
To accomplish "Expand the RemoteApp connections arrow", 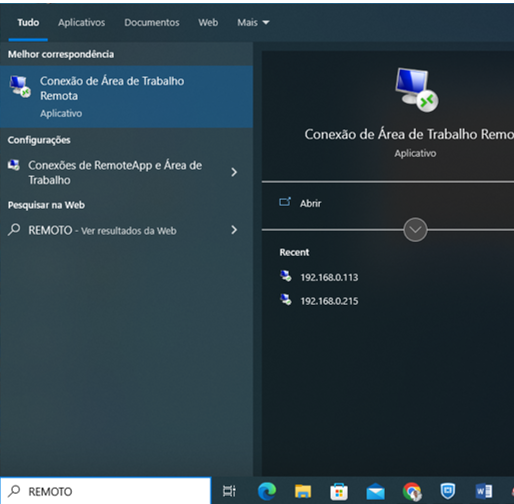I will [x=234, y=172].
